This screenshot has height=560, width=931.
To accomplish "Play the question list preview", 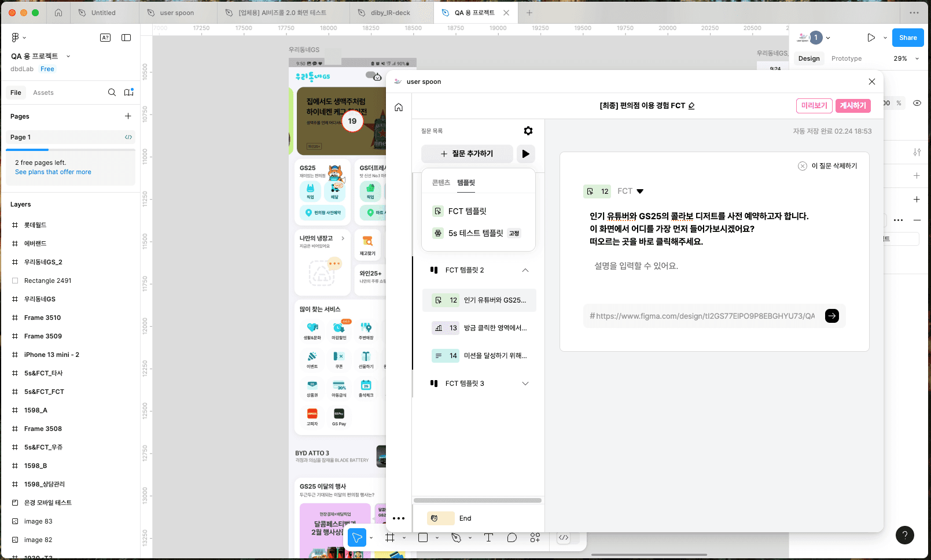I will coord(525,154).
